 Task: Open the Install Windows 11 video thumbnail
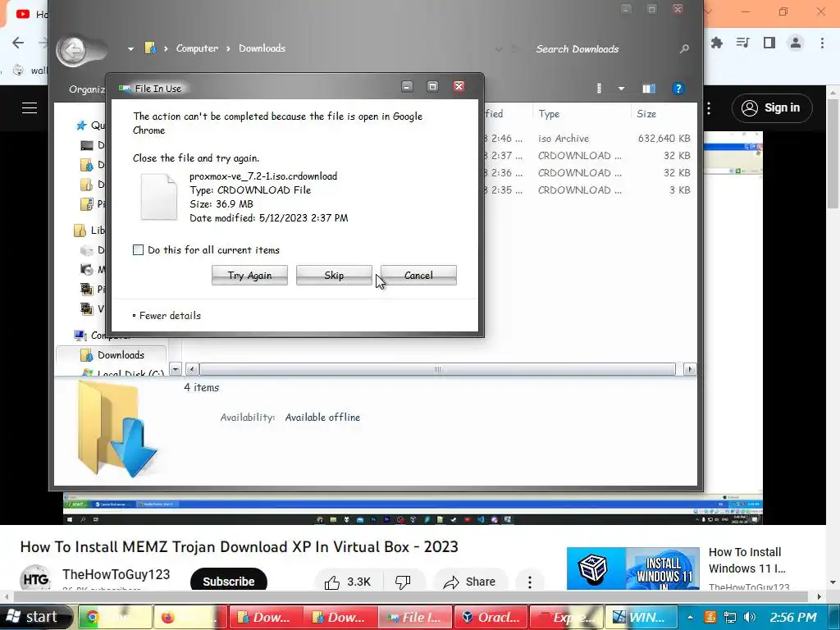[x=633, y=568]
